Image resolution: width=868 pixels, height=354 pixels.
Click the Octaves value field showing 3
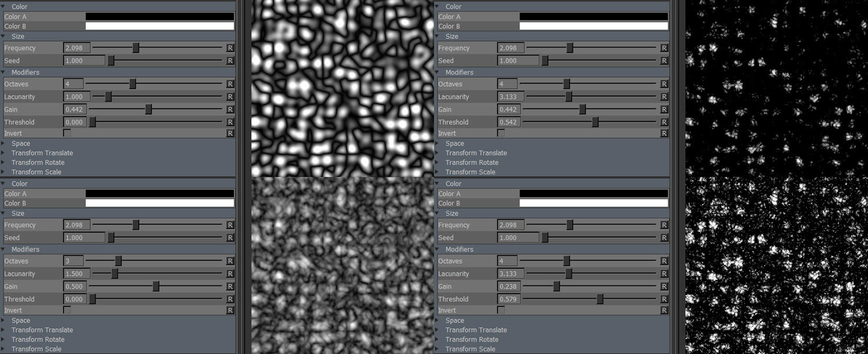pyautogui.click(x=73, y=261)
